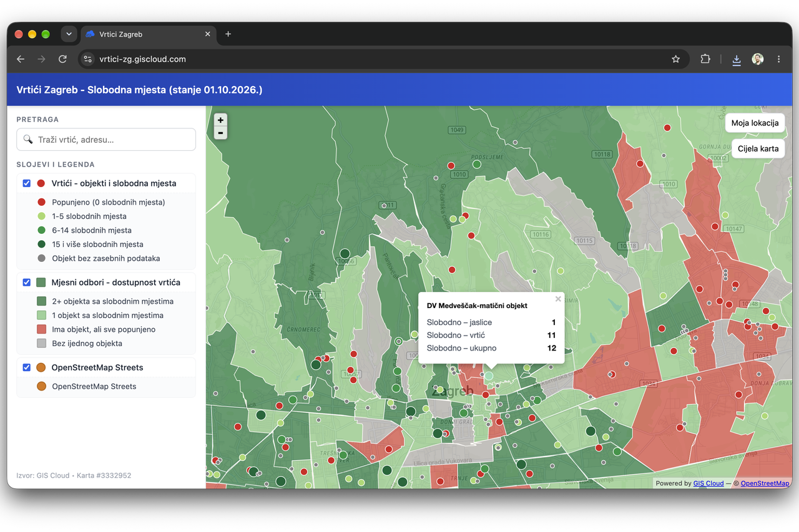Screen dimensions: 799x532
Task: Click "1 objekt sa slobodnim mjestima" text
Action: pyautogui.click(x=108, y=316)
